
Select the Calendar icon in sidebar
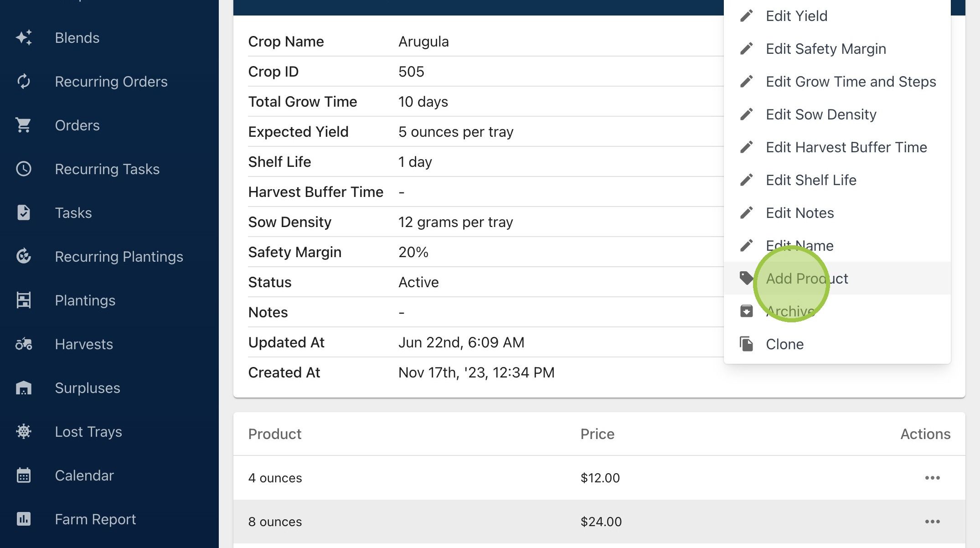coord(24,476)
